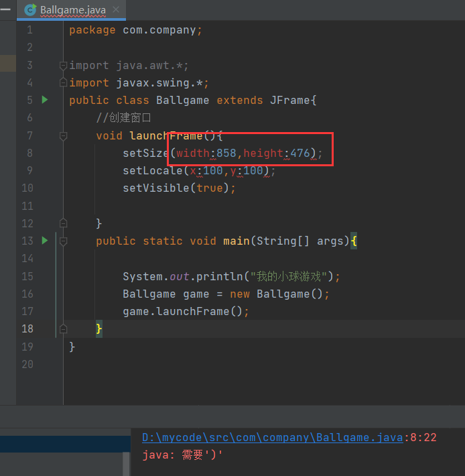Click the height:476 argument
465x476 pixels.
(276, 153)
